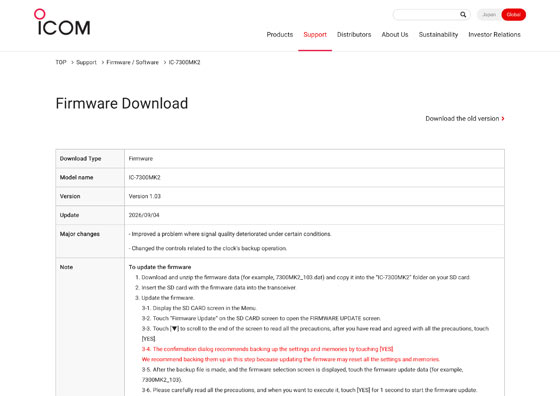Open the Support menu
560x396 pixels.
point(315,35)
